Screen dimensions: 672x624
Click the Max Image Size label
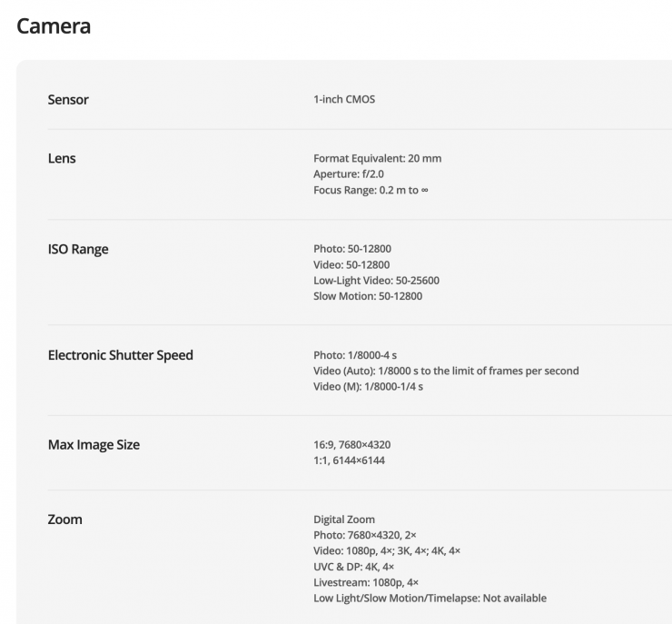click(94, 445)
